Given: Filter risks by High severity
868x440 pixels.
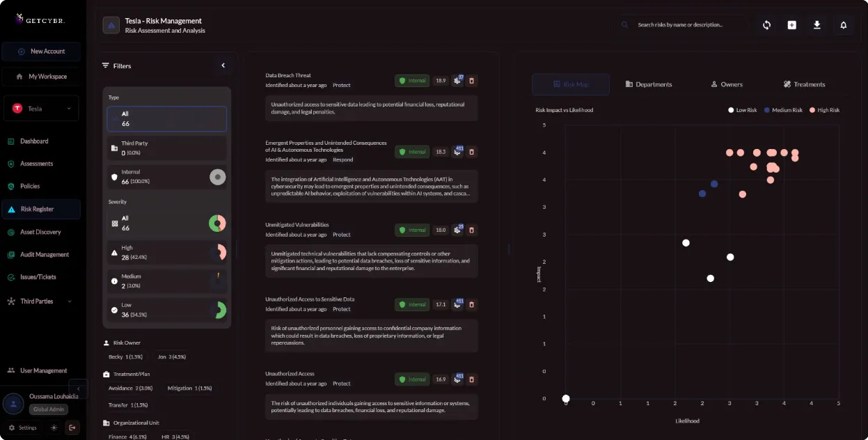Looking at the screenshot, I should point(166,251).
